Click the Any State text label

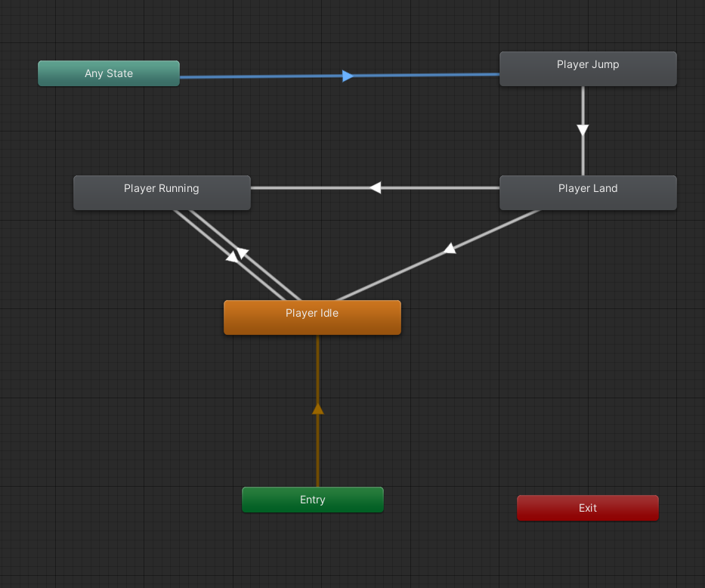tap(109, 73)
